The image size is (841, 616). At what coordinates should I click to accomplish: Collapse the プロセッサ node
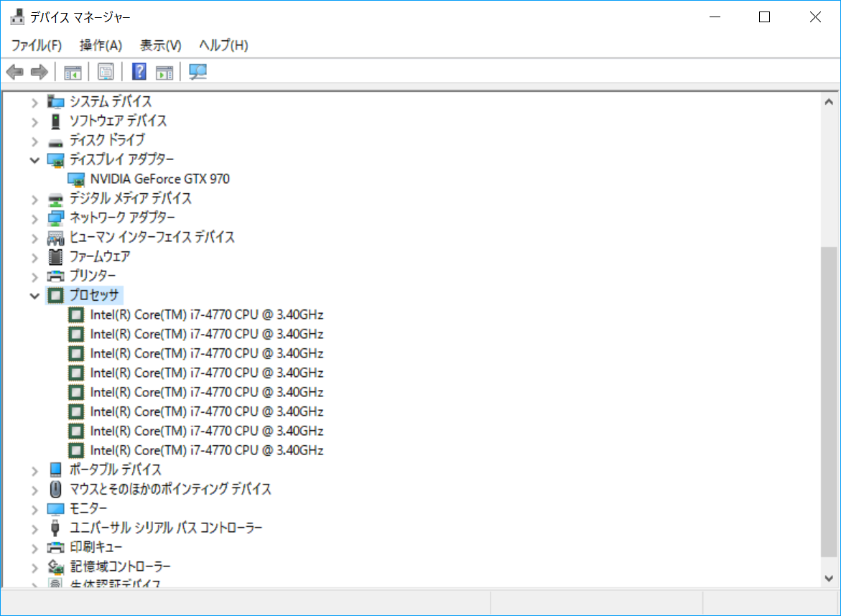point(35,296)
